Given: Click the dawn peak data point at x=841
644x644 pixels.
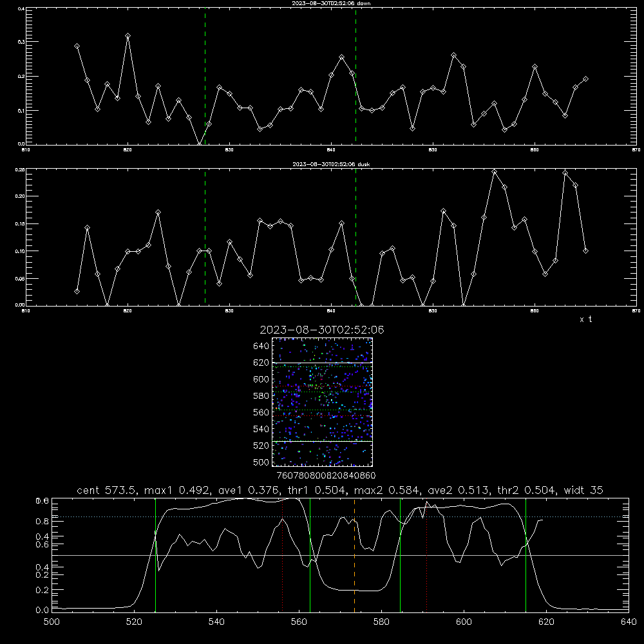Looking at the screenshot, I should [342, 57].
